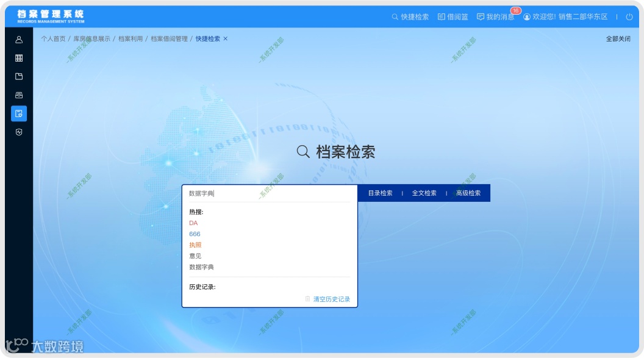644x358 pixels.
Task: Click 全部关闭 to close all tabs
Action: 618,38
